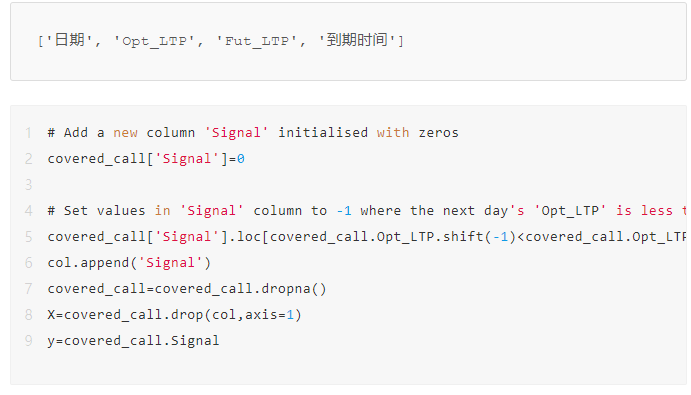Click line number 5 in code gutter
The width and height of the screenshot is (691, 395).
coord(29,237)
